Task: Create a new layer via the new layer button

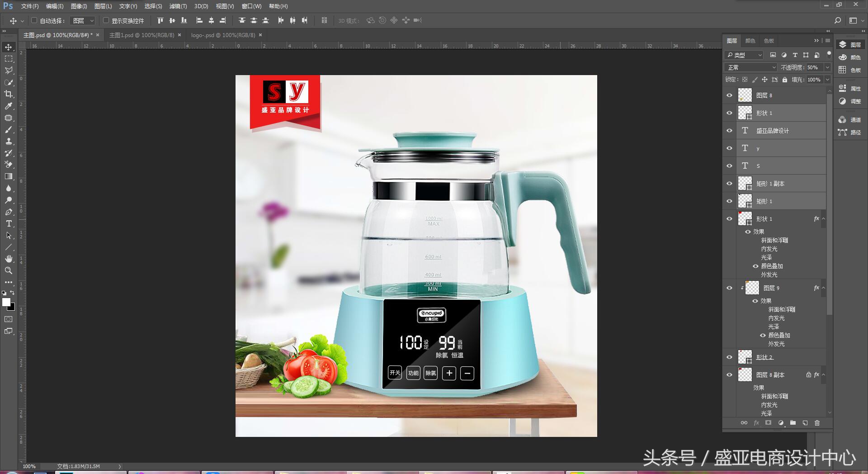Action: click(805, 423)
